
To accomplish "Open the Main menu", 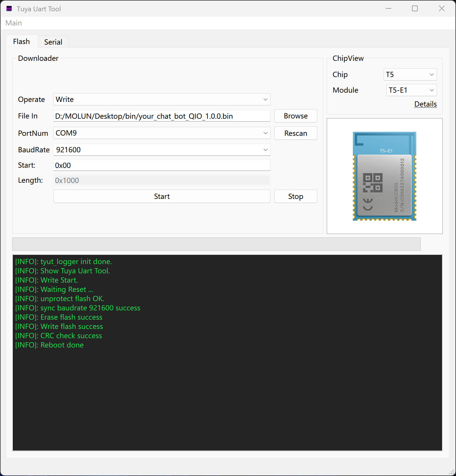I will tap(14, 23).
